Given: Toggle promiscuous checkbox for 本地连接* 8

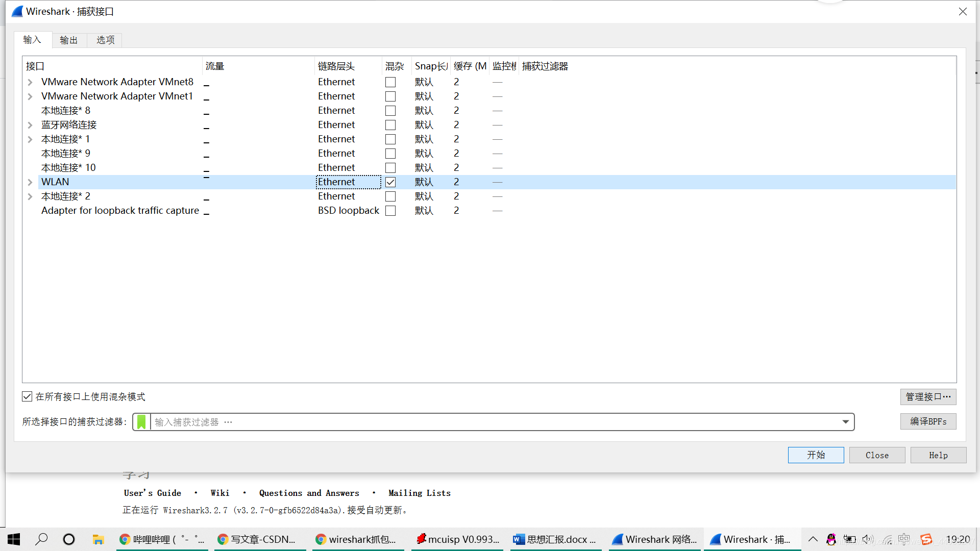Looking at the screenshot, I should click(390, 111).
